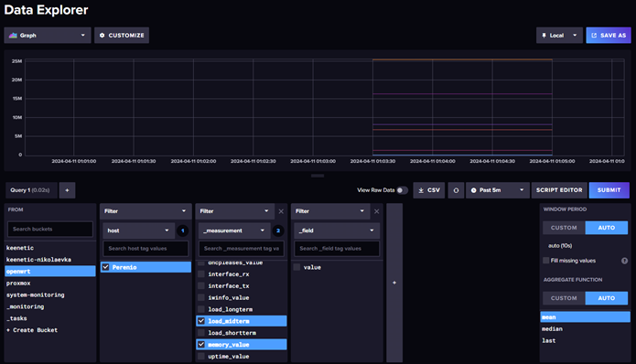The width and height of the screenshot is (636, 364).
Task: Remove the _field filter with its X
Action: tap(377, 211)
